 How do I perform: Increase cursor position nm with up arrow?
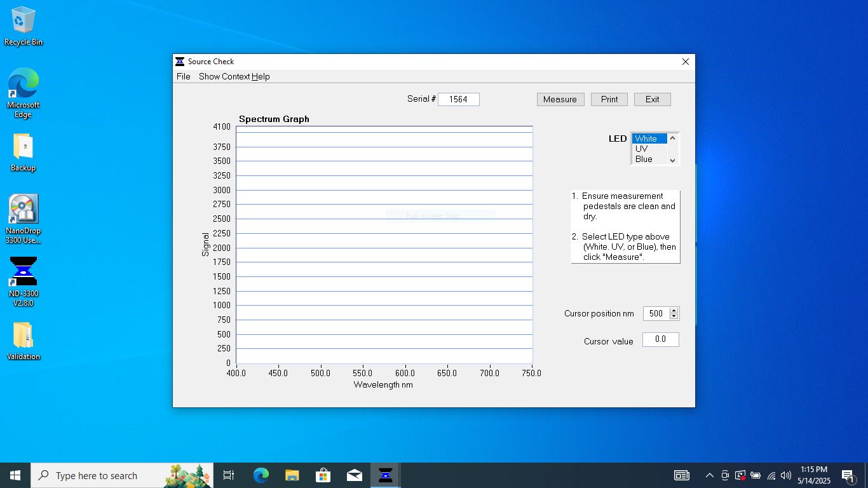coord(674,310)
